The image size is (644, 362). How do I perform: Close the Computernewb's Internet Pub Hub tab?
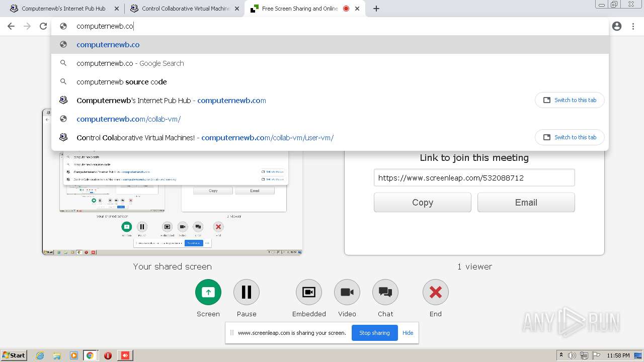[117, 9]
